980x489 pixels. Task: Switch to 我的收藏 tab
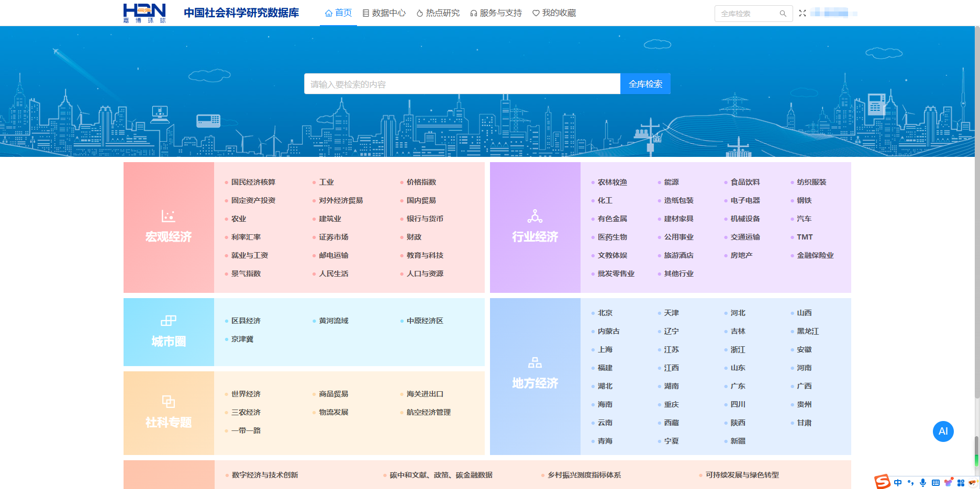[x=554, y=13]
